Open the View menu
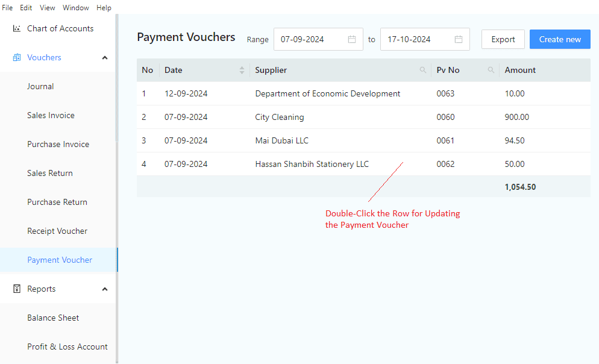This screenshot has width=599, height=364. click(x=48, y=8)
